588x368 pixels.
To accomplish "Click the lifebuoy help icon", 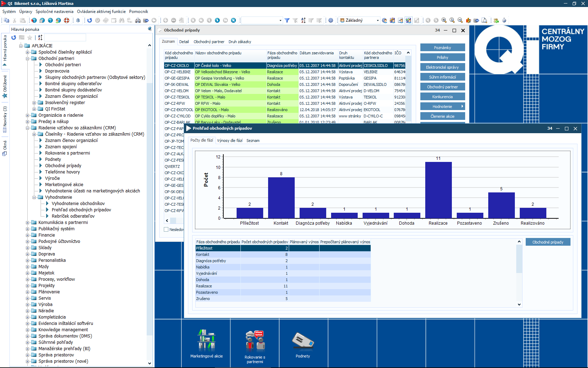I will pyautogui.click(x=66, y=20).
